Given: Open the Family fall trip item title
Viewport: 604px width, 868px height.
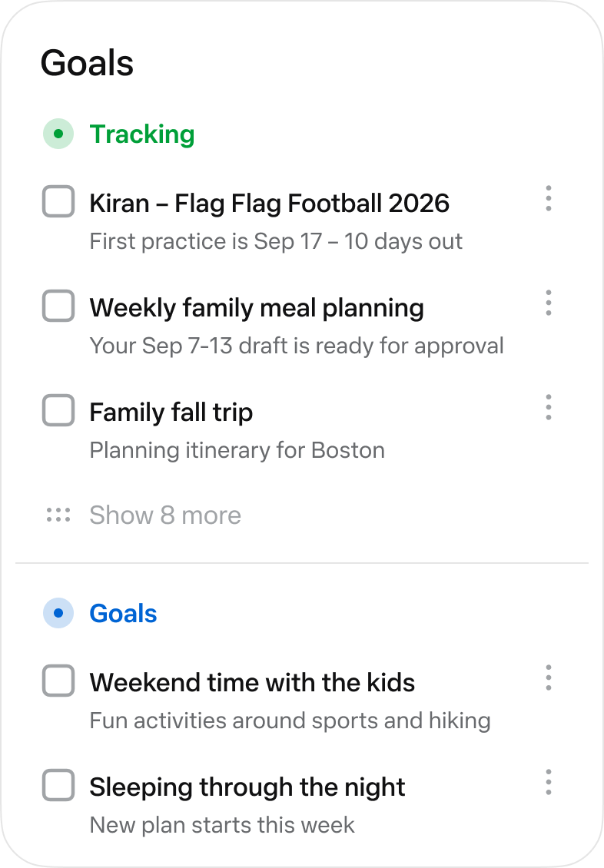Looking at the screenshot, I should coord(171,412).
